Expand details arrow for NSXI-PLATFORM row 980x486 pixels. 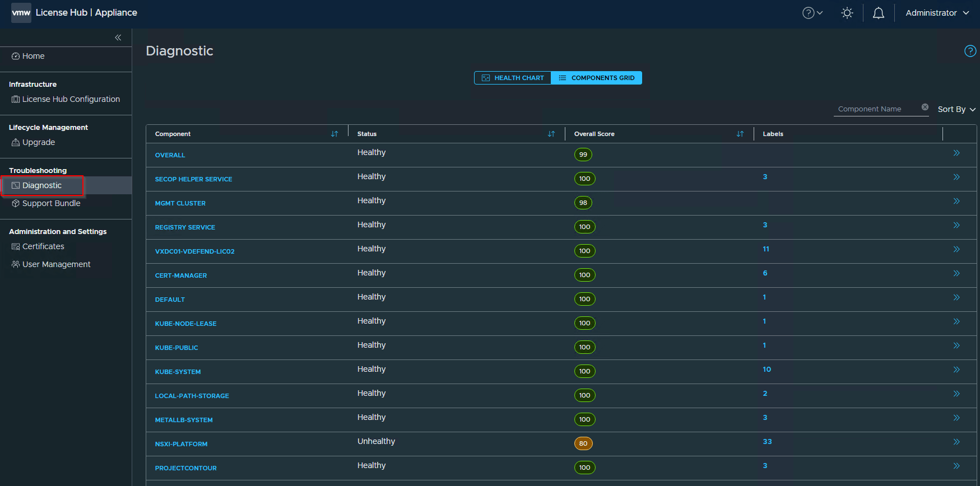pyautogui.click(x=956, y=442)
